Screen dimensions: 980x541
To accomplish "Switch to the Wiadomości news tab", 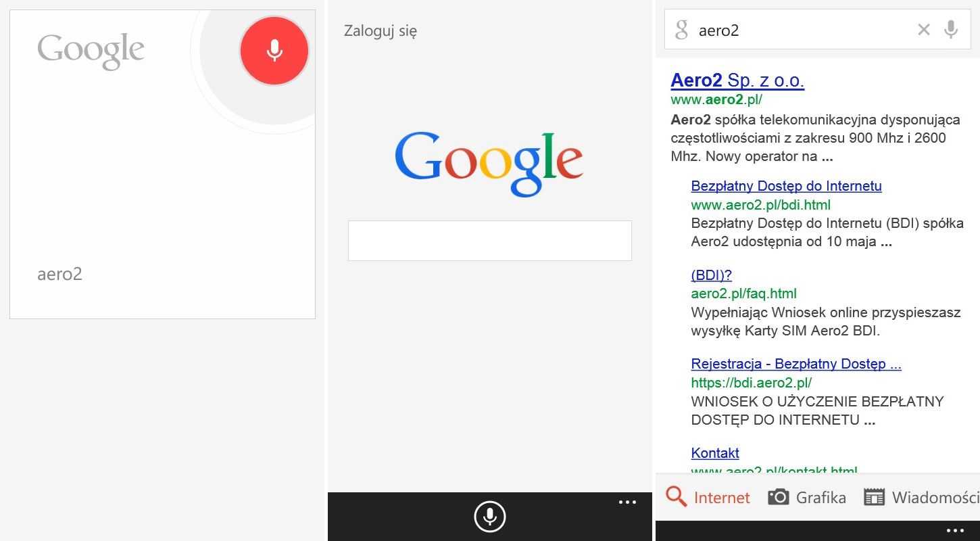I will click(x=922, y=497).
